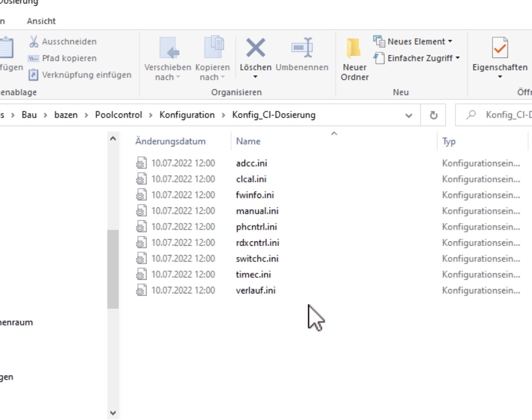Open the Eigenschaften checkmark icon
This screenshot has height=420, width=532.
pos(500,47)
